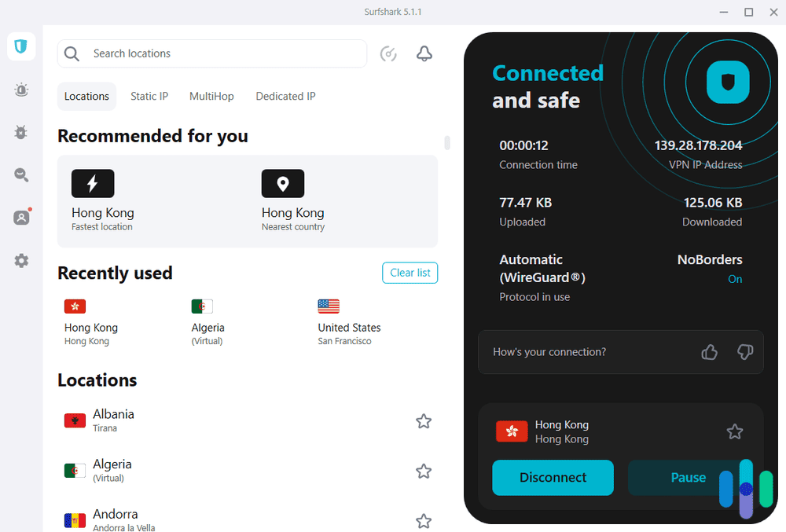
Task: Open the Antivirus section
Action: coord(20,132)
